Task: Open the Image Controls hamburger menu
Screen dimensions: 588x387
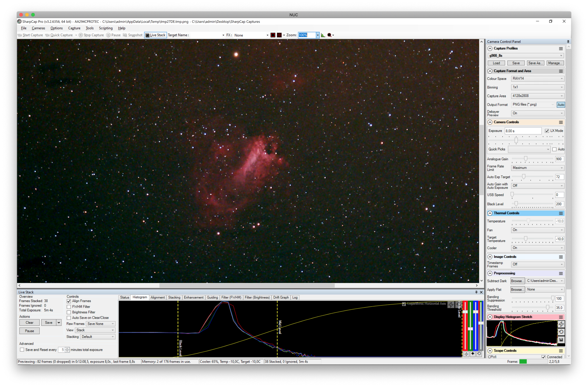Action: pos(561,257)
